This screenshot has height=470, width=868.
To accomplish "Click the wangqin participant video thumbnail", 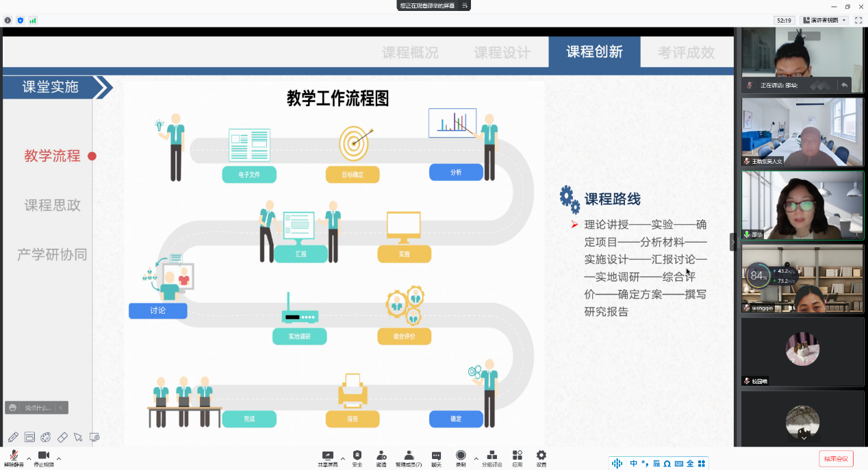I will point(802,278).
